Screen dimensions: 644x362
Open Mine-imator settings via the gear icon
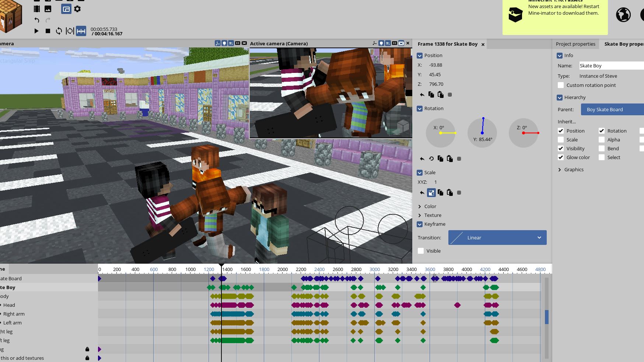pos(77,9)
